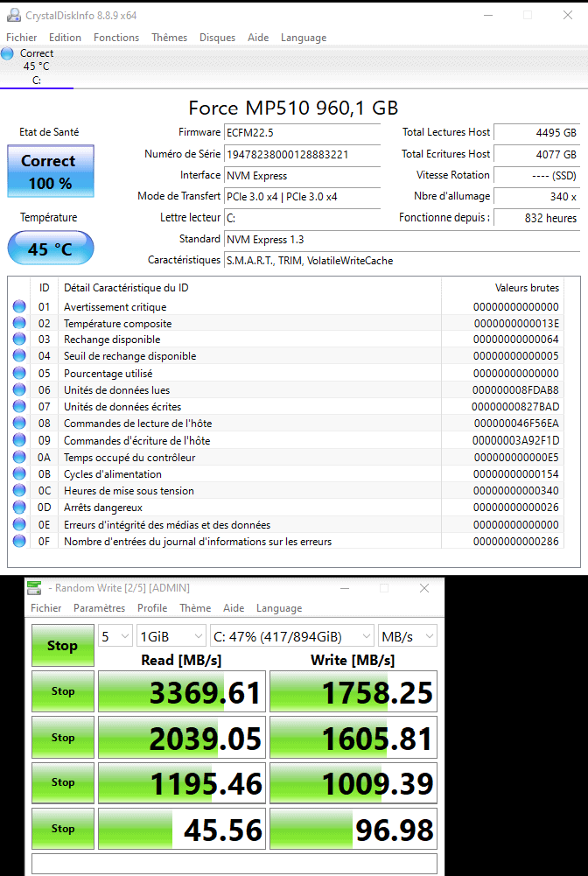Image resolution: width=588 pixels, height=876 pixels.
Task: Click status circle for Unités de données écrites
Action: point(19,407)
